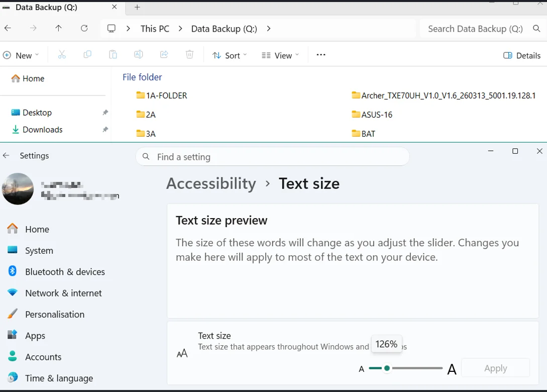Click the Copy icon in toolbar
The width and height of the screenshot is (547, 392).
point(87,54)
